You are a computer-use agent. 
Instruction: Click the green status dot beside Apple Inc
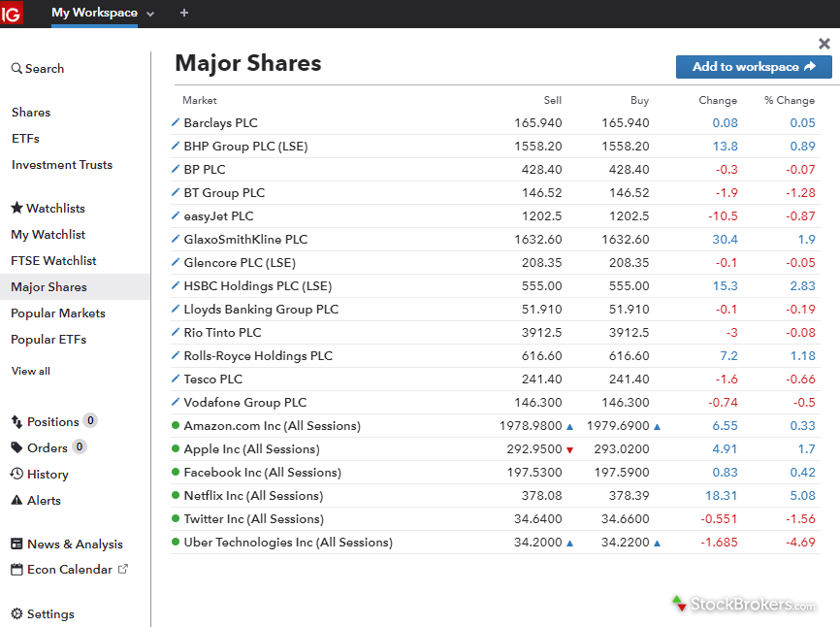coord(176,448)
